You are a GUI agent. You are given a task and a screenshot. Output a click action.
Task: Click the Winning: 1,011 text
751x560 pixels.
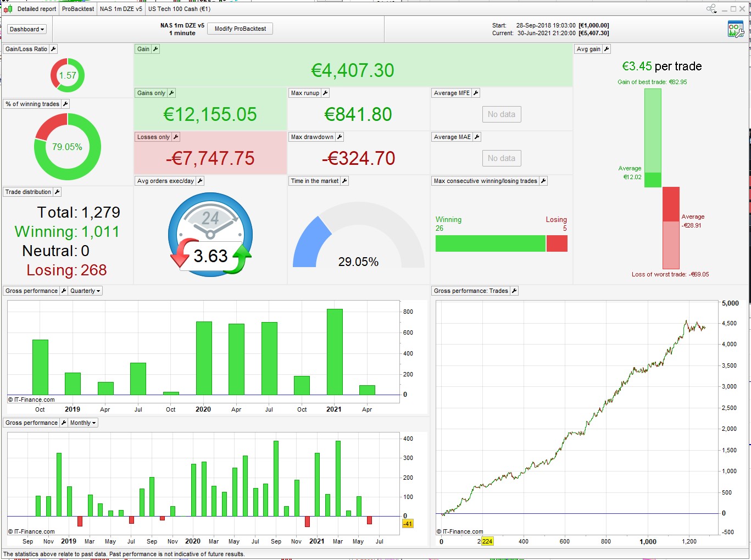67,232
